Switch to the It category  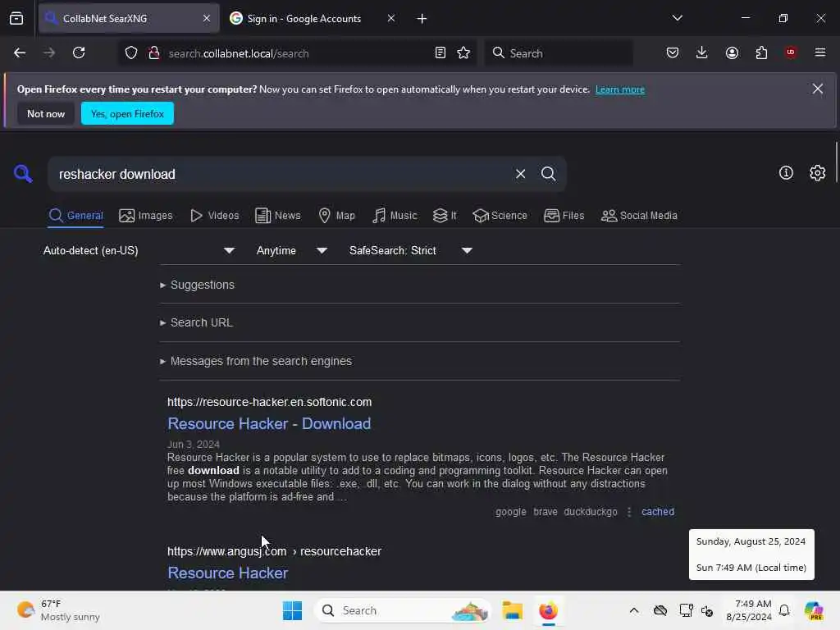point(445,216)
